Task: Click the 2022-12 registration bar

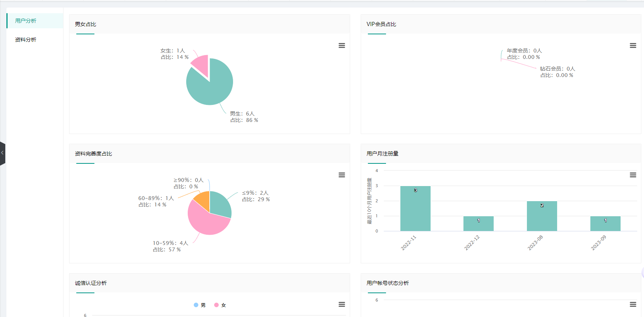Action: (479, 223)
